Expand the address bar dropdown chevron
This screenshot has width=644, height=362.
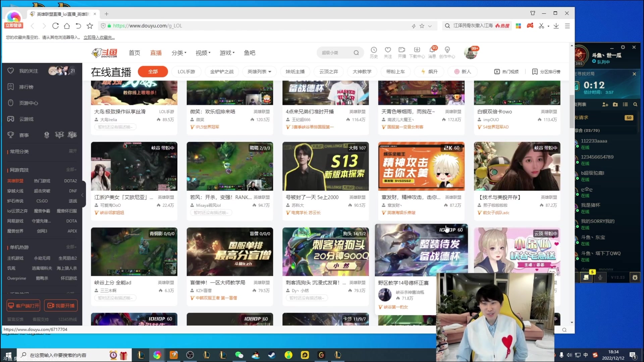click(430, 26)
